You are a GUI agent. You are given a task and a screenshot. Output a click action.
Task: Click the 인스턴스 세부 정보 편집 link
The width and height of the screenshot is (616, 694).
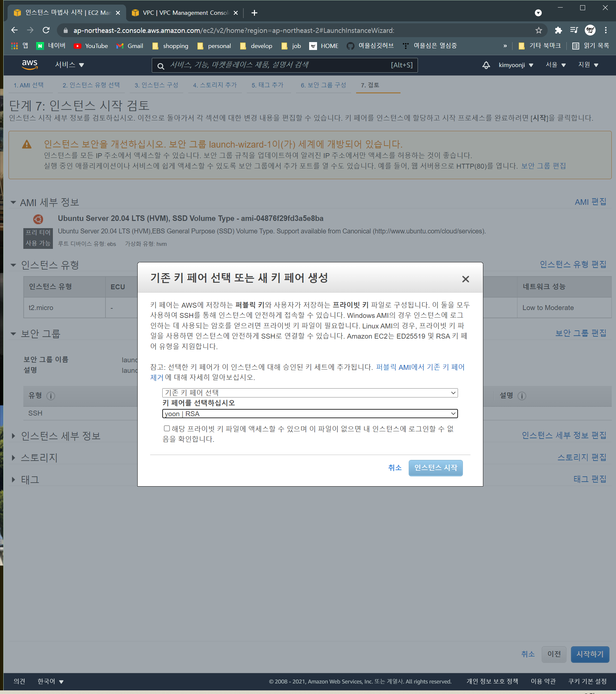click(564, 435)
